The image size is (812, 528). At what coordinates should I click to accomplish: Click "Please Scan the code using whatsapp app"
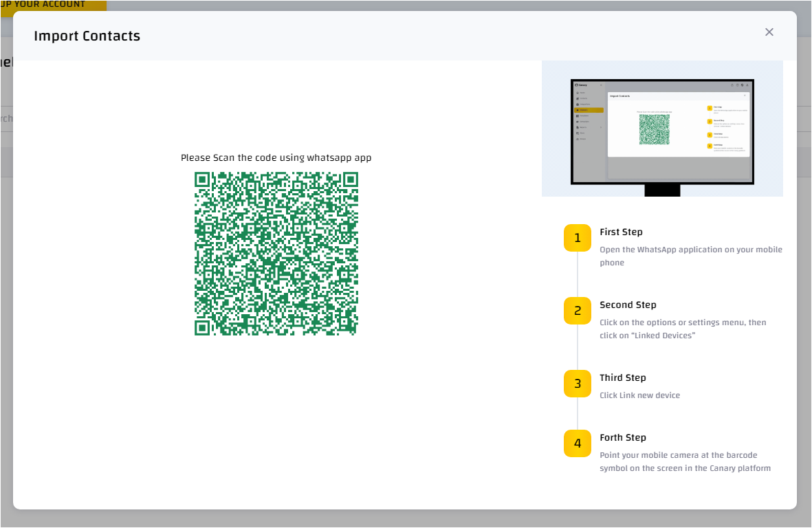click(x=276, y=158)
